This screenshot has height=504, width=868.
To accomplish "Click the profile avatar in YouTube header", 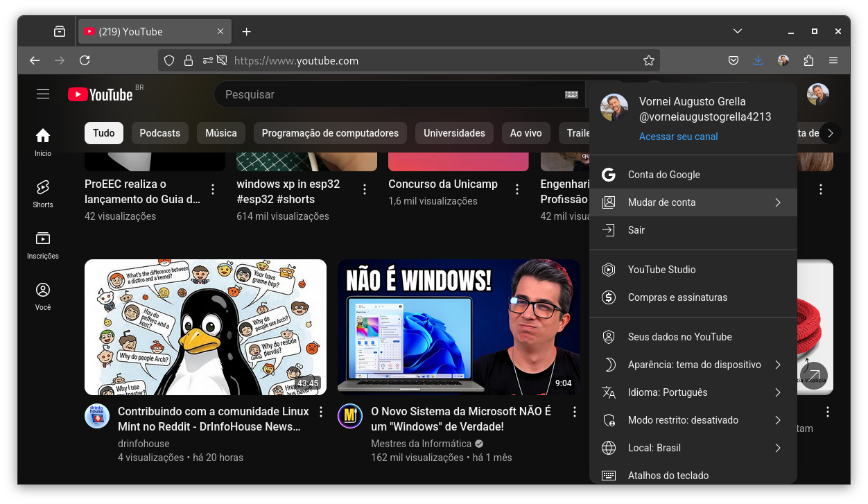I will [x=818, y=94].
